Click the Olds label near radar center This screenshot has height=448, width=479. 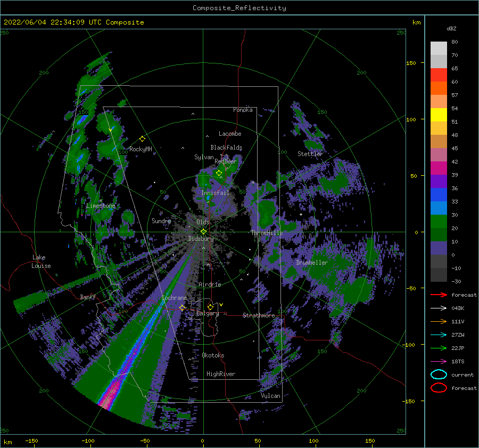(203, 222)
